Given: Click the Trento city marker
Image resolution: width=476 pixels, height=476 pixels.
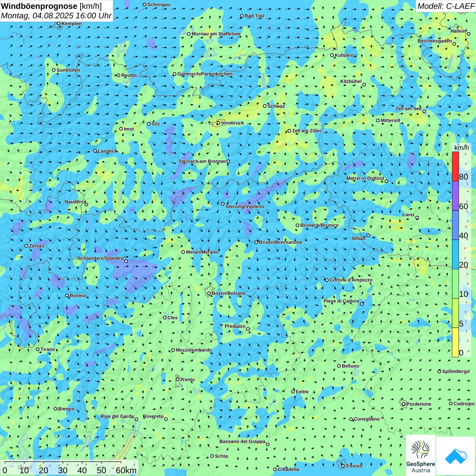Looking at the screenshot, I should tap(177, 379).
